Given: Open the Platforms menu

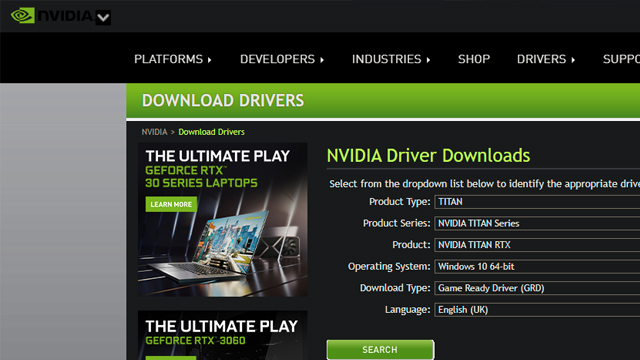Looking at the screenshot, I should (x=173, y=59).
